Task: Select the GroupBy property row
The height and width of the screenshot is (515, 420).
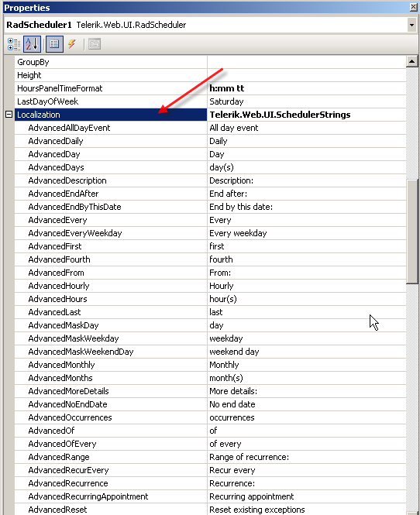Action: tap(111, 62)
